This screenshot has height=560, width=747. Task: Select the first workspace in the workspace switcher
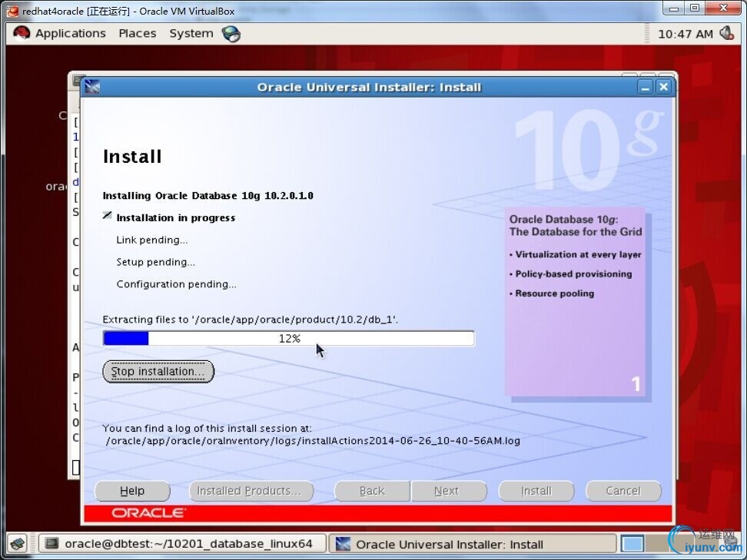tap(632, 544)
